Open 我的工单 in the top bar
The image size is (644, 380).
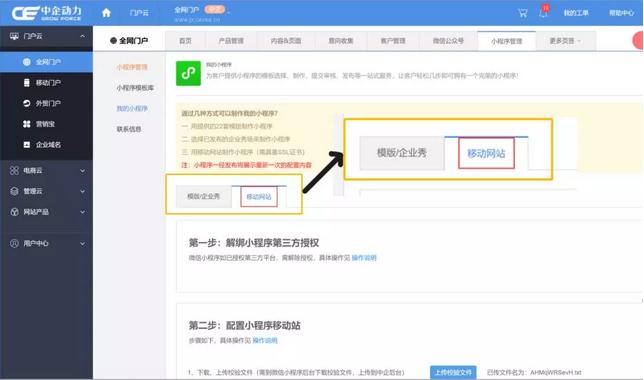(x=576, y=13)
